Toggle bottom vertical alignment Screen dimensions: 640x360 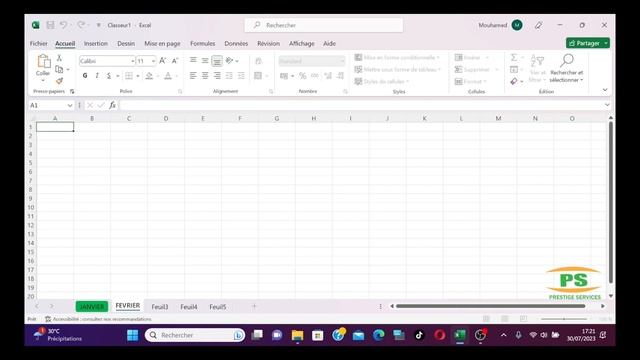(217, 61)
